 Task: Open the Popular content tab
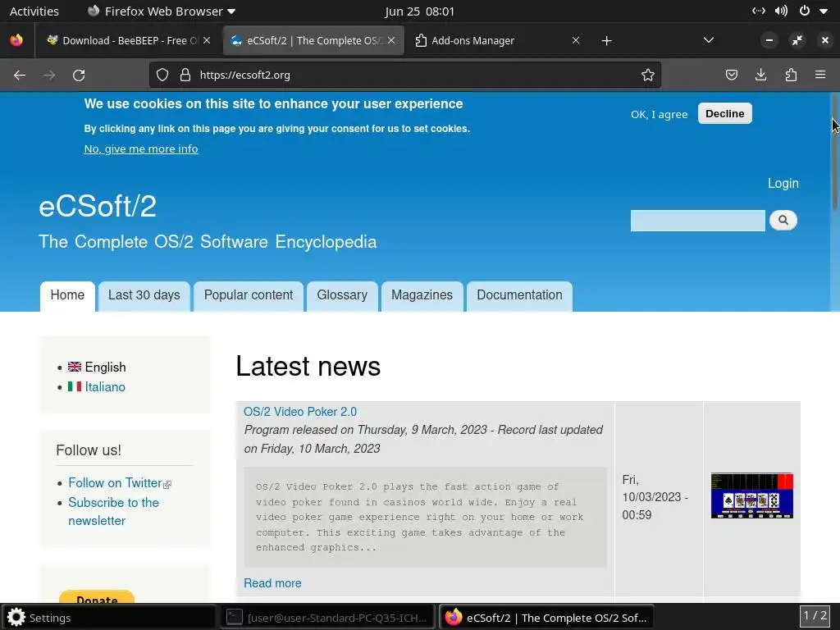coord(249,295)
